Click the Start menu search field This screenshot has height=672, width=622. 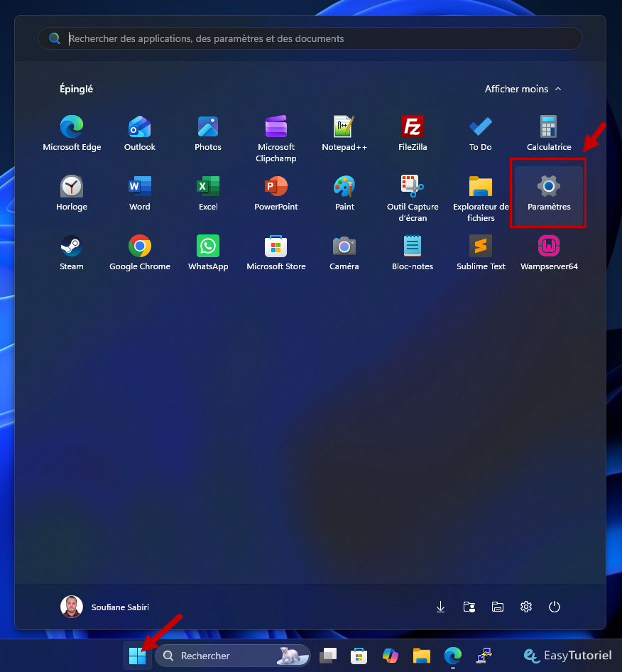(310, 38)
